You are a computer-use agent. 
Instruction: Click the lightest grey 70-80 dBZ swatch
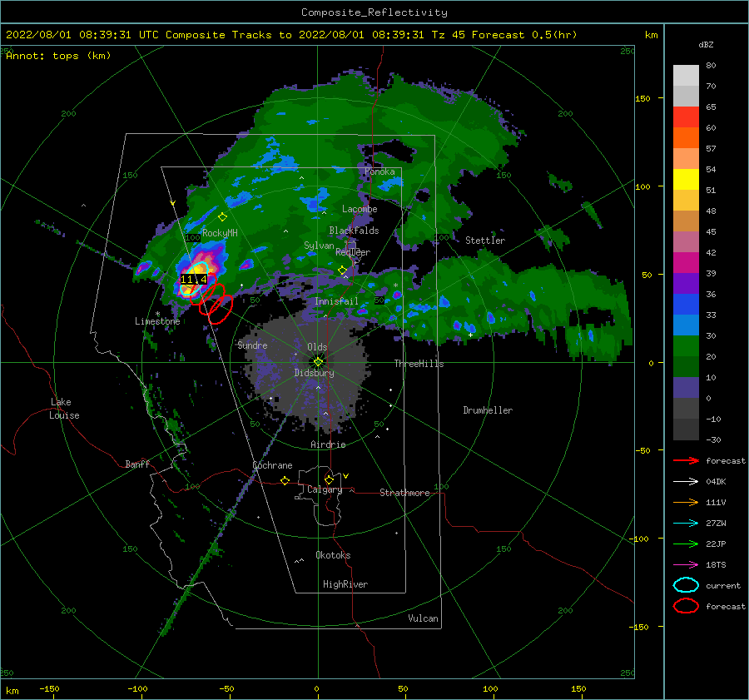pyautogui.click(x=686, y=76)
